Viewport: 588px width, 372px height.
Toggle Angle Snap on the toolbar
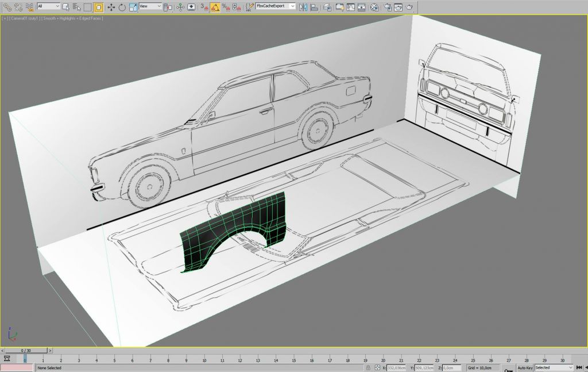[214, 7]
